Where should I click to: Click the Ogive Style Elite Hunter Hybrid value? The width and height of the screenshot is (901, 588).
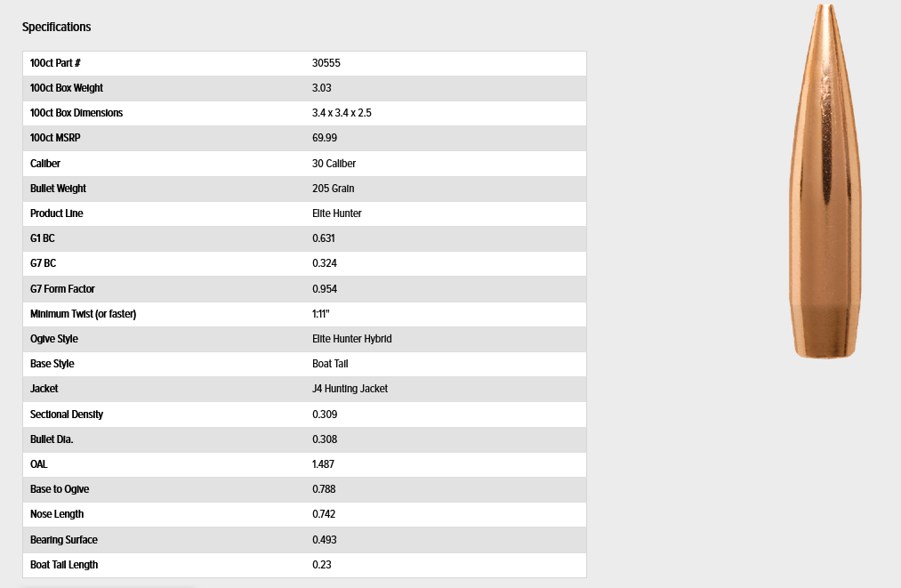coord(351,339)
